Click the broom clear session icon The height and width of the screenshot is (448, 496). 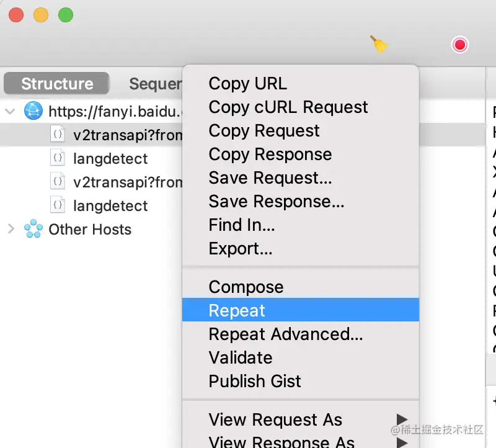pyautogui.click(x=379, y=44)
